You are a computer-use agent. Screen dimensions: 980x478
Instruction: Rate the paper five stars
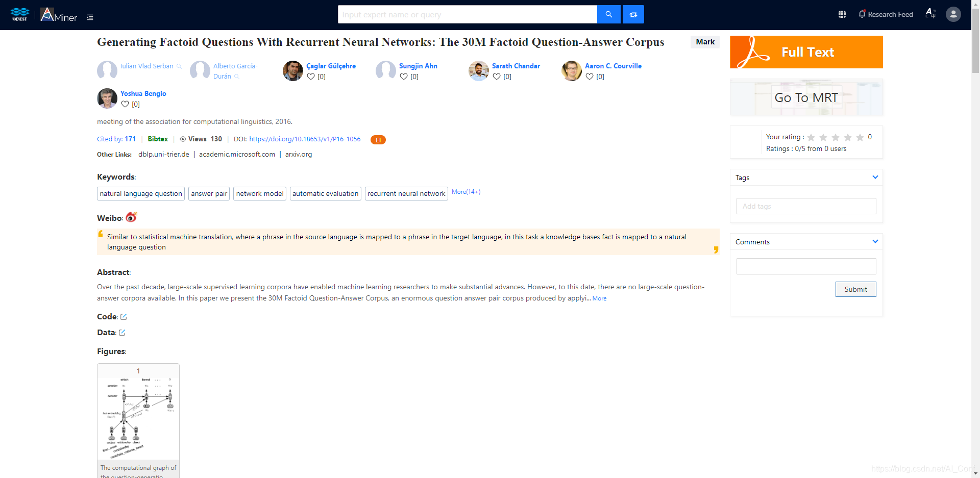tap(860, 137)
